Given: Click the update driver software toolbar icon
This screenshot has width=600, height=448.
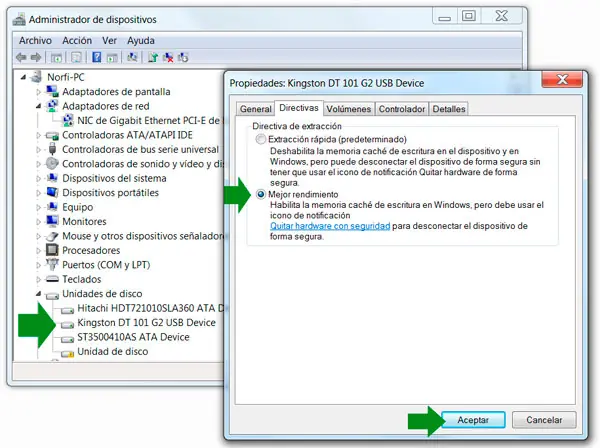Looking at the screenshot, I should [153, 57].
